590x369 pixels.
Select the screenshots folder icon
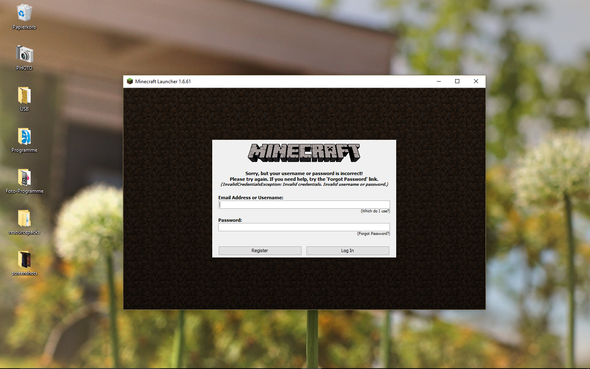24,263
